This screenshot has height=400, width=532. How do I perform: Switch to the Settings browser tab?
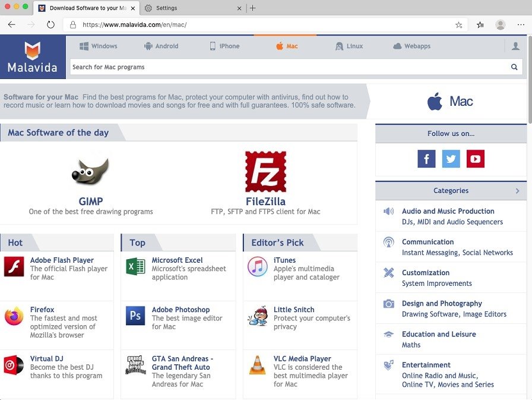192,8
